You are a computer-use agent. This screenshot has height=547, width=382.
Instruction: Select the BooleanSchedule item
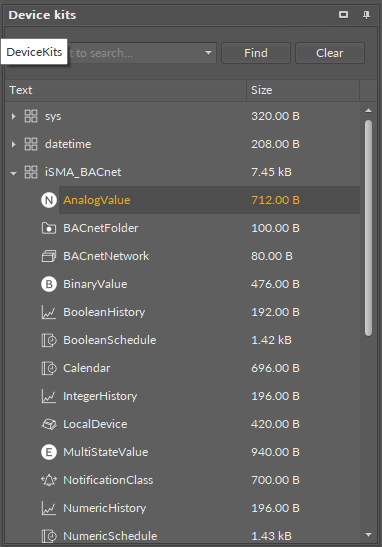click(x=110, y=340)
